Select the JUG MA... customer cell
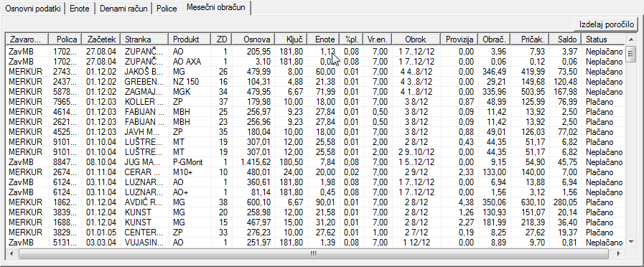This screenshot has height=267, width=644. (x=142, y=161)
